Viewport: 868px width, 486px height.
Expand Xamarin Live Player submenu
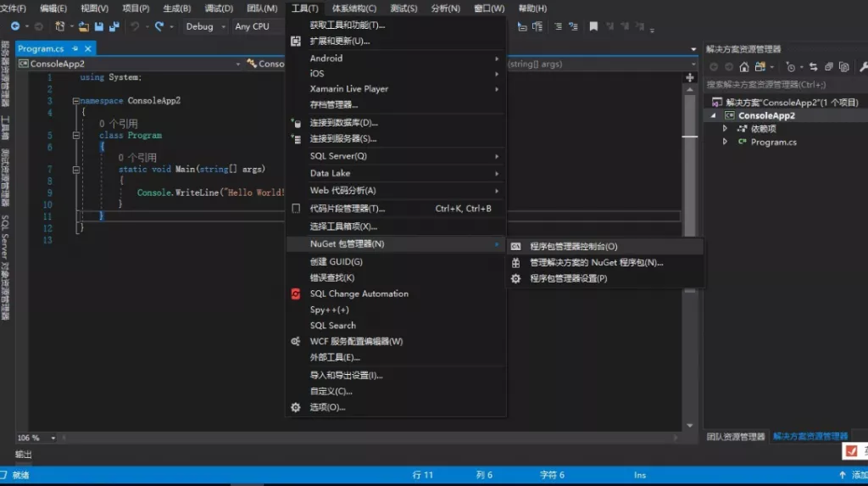497,89
